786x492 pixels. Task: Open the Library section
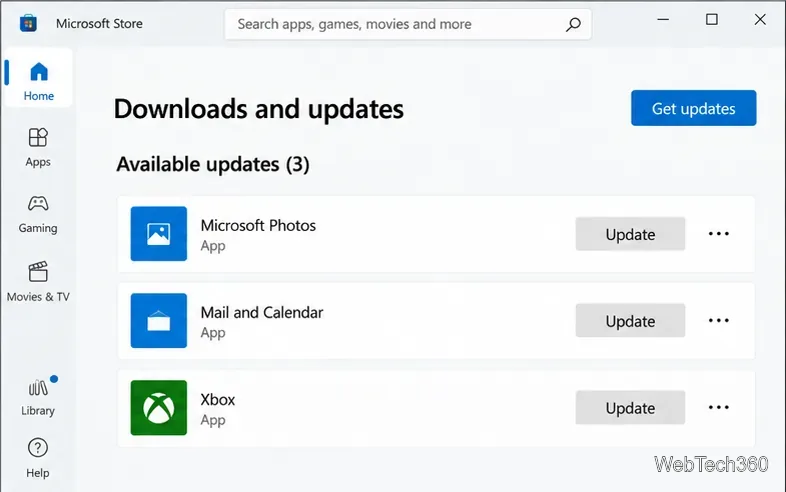tap(38, 396)
